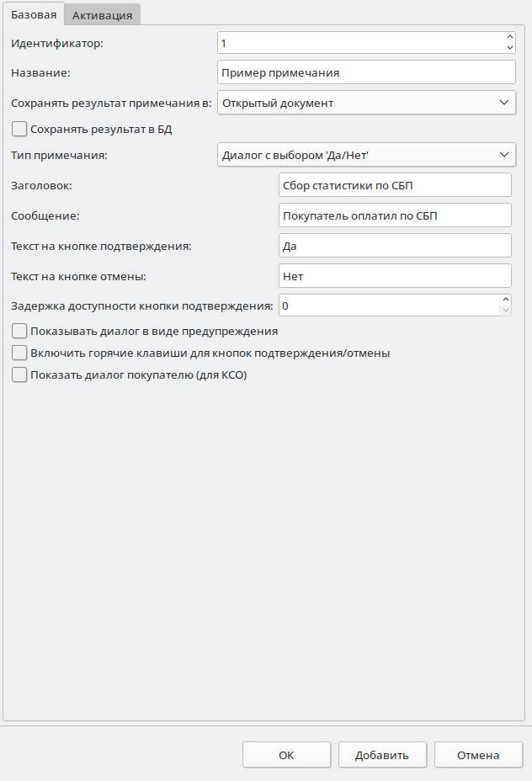This screenshot has width=532, height=781.
Task: Enable hot keys for confirm/cancel buttons
Action: [19, 353]
